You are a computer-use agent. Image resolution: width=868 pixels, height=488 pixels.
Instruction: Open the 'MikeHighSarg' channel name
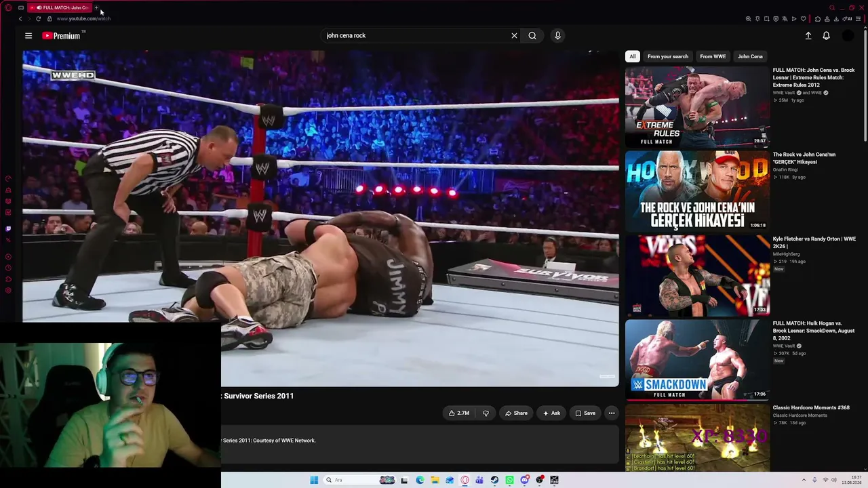[786, 254]
